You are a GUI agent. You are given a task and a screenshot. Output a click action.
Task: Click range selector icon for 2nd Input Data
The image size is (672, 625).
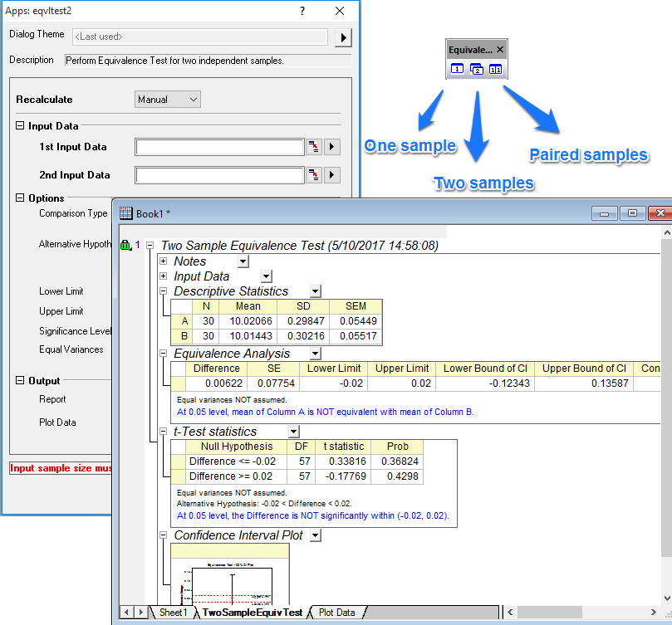[x=314, y=175]
